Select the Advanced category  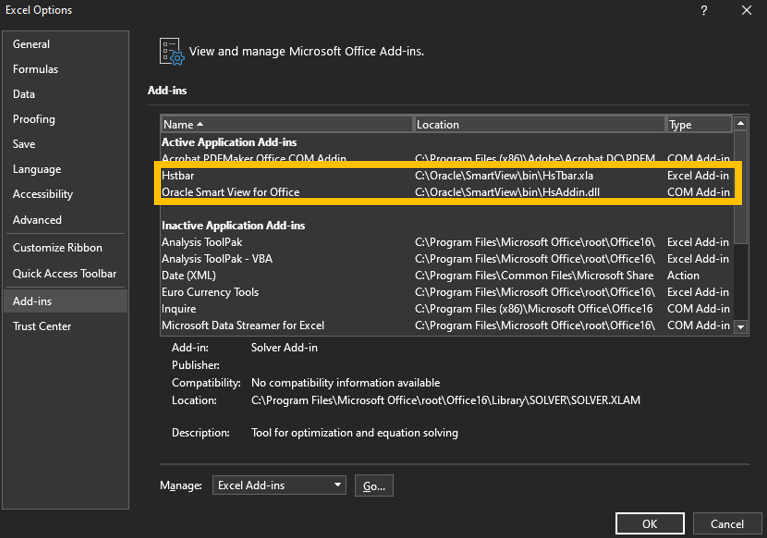[x=37, y=220]
